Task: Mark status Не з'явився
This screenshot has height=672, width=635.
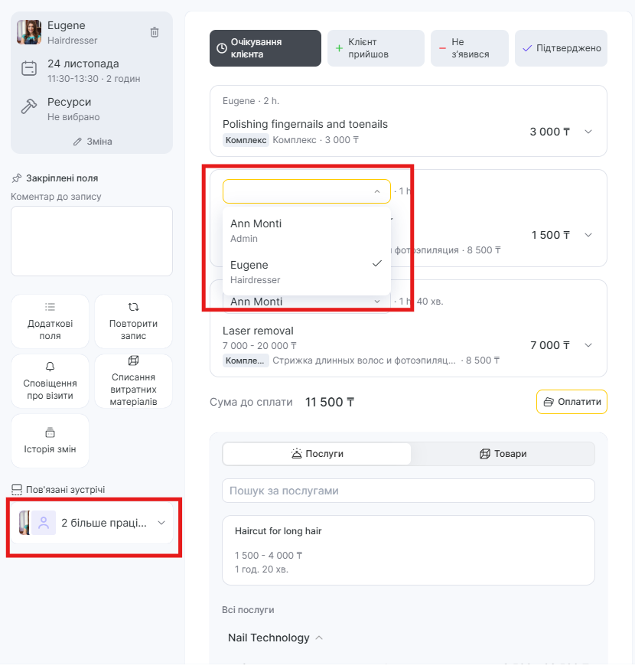Action: tap(469, 48)
